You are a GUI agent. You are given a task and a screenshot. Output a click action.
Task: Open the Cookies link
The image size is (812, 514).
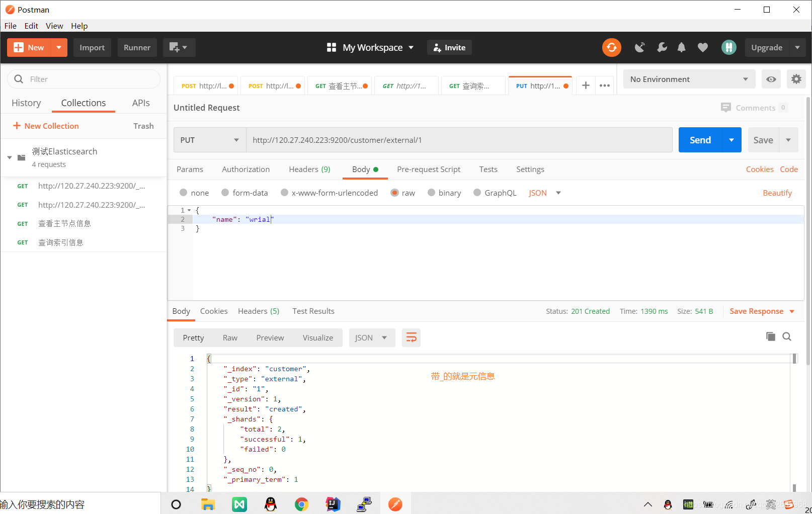[760, 169]
